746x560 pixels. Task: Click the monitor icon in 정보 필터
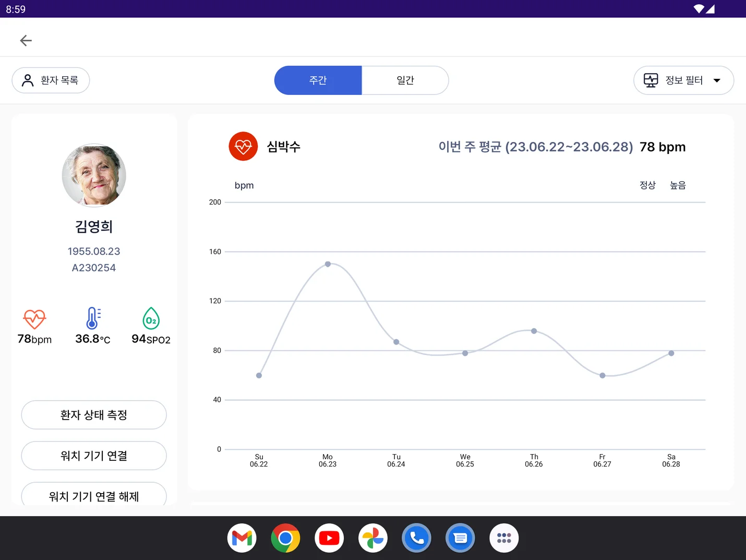point(651,80)
